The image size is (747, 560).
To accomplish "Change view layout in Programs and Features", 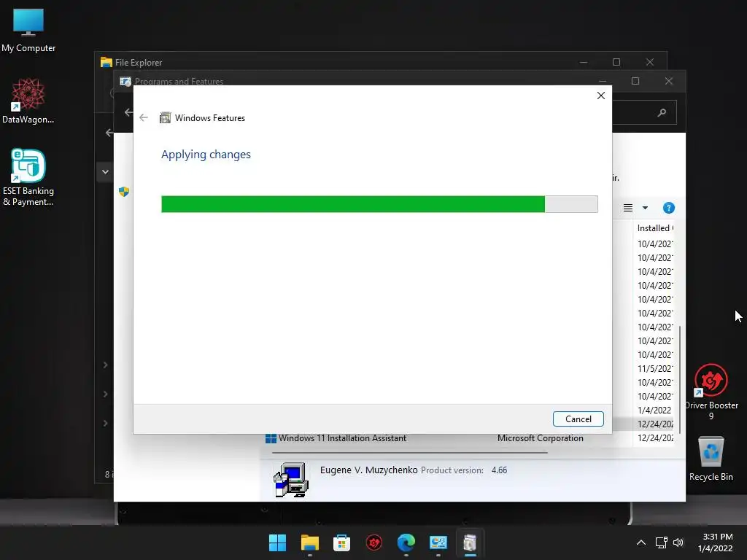I will [x=628, y=208].
